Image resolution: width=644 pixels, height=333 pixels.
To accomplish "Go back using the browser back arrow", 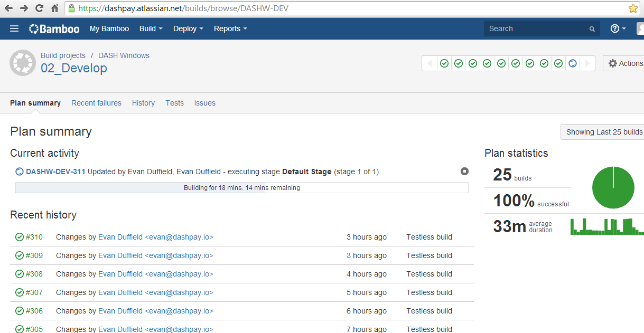I will click(x=9, y=8).
